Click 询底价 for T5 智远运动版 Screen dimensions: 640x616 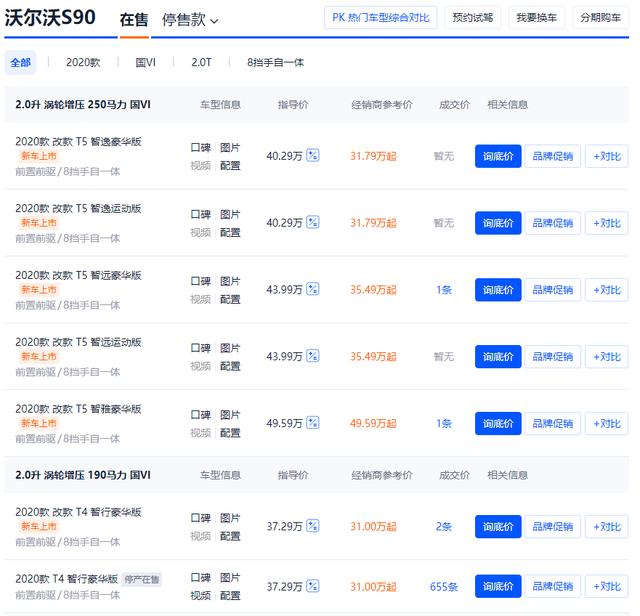click(498, 356)
